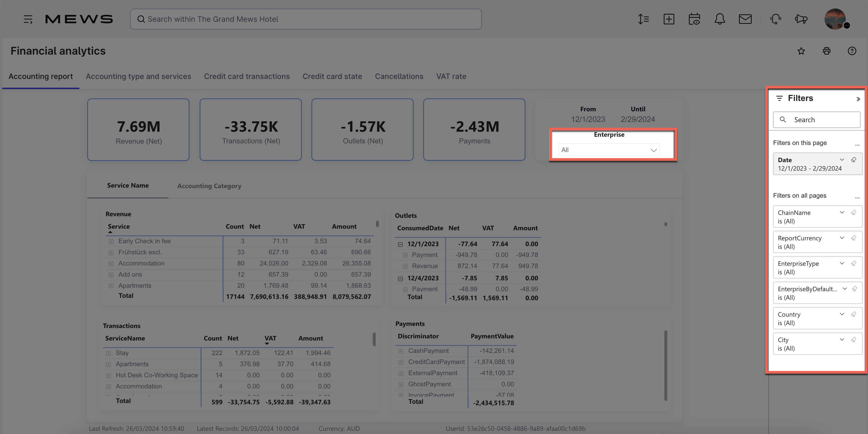The width and height of the screenshot is (868, 434).
Task: Expand the GhostPayment row
Action: 401,384
